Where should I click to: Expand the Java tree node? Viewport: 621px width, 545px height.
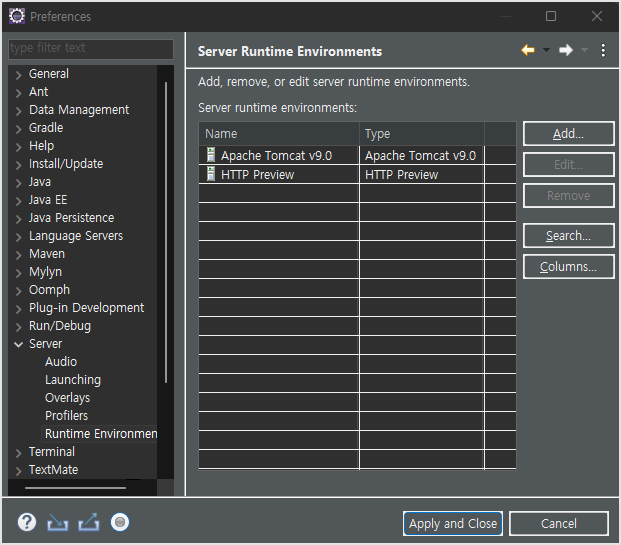tap(18, 183)
